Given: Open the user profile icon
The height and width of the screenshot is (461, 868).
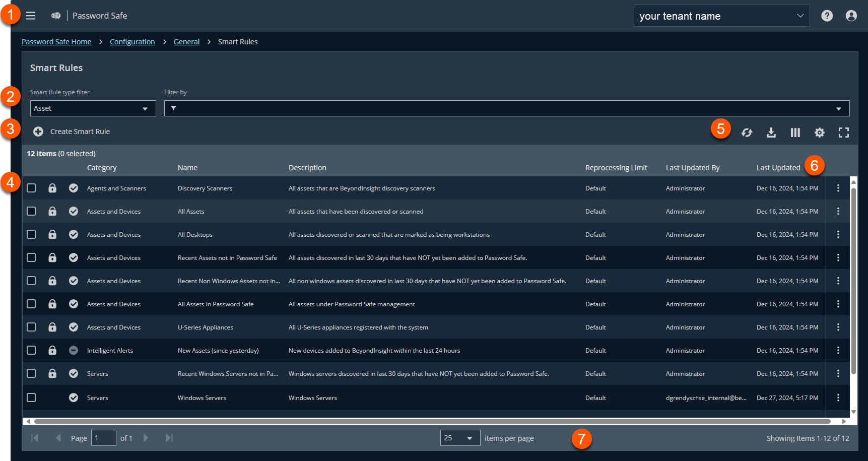Looking at the screenshot, I should (x=851, y=16).
